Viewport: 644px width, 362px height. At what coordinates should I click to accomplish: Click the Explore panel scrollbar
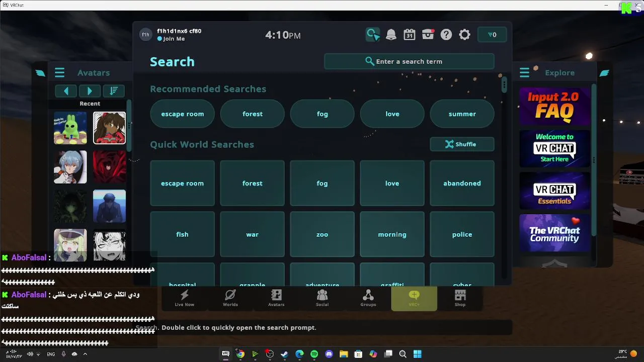(594, 159)
